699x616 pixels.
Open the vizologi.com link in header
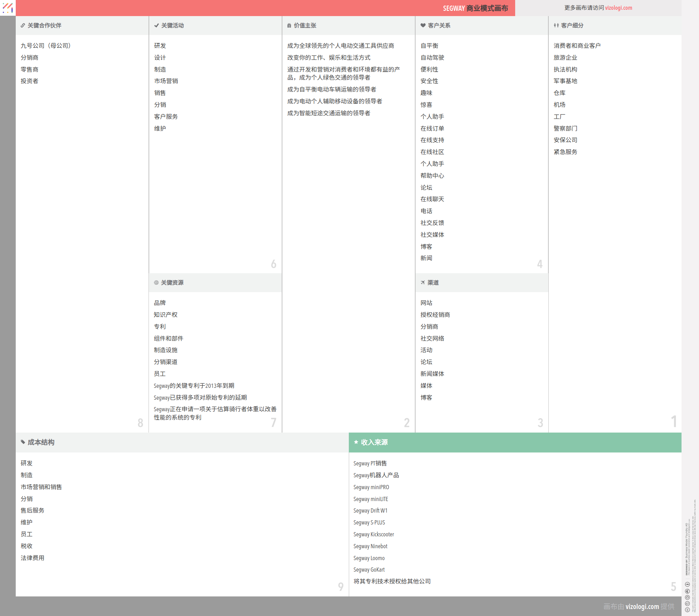[618, 8]
